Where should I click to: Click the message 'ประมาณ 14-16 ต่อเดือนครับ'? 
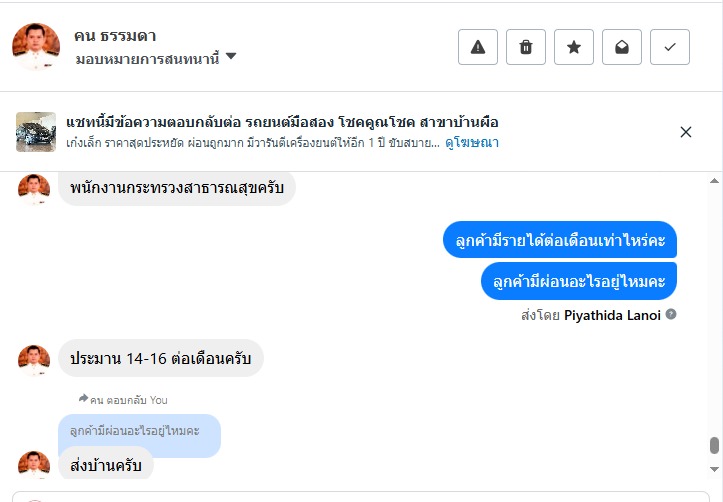click(x=161, y=358)
